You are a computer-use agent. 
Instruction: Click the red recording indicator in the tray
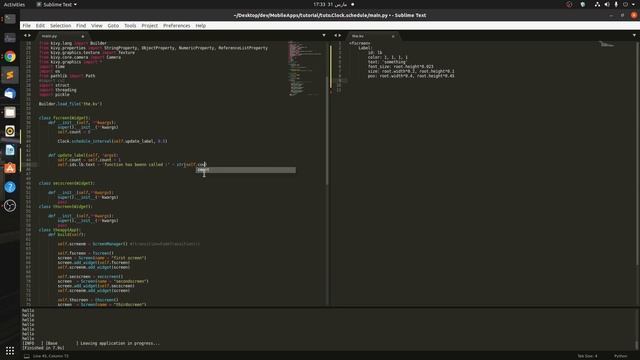(569, 4)
